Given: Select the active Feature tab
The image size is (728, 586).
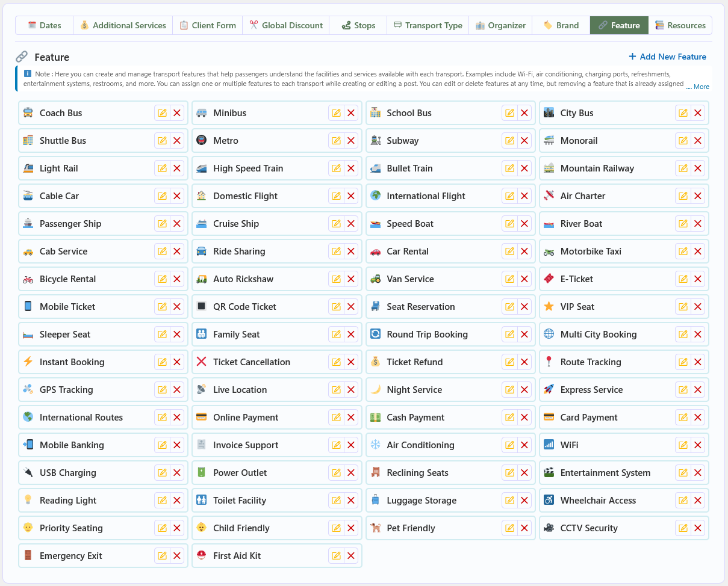Looking at the screenshot, I should pyautogui.click(x=619, y=25).
